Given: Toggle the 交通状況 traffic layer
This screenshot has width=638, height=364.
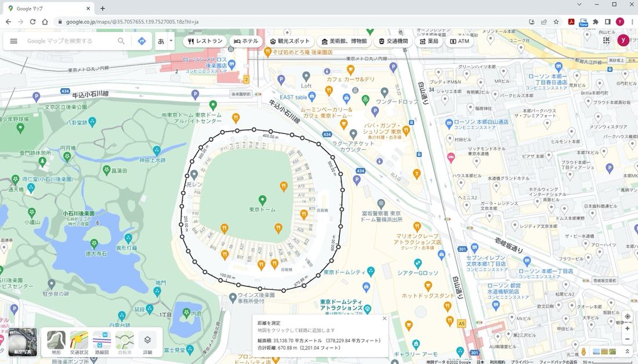Looking at the screenshot, I should [x=79, y=343].
